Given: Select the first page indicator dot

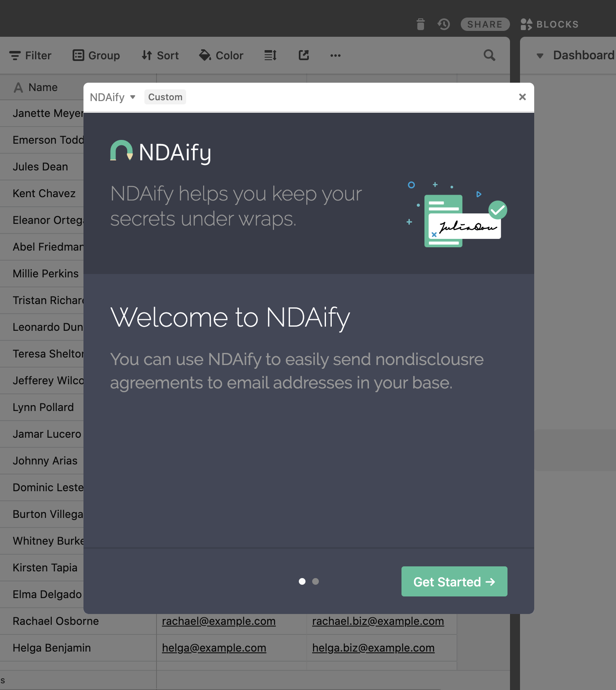Looking at the screenshot, I should tap(302, 581).
